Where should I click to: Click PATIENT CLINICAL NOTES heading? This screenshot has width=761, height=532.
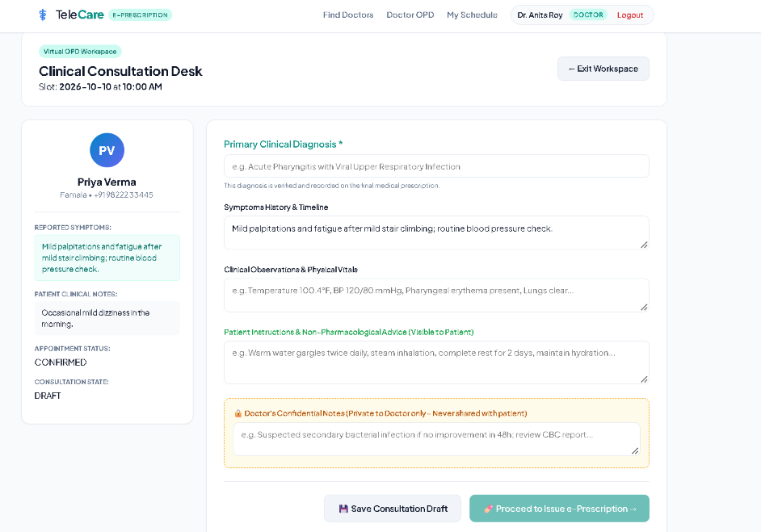pos(76,295)
